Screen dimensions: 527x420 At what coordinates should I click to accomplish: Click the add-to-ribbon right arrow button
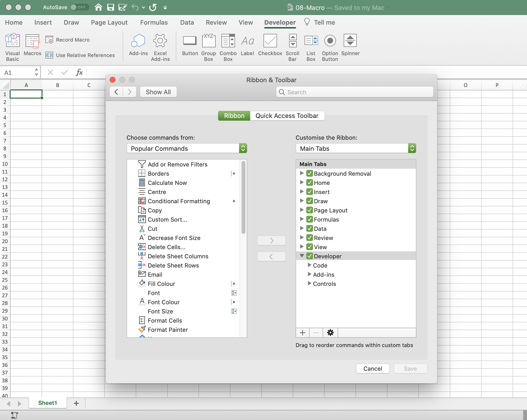pyautogui.click(x=271, y=241)
